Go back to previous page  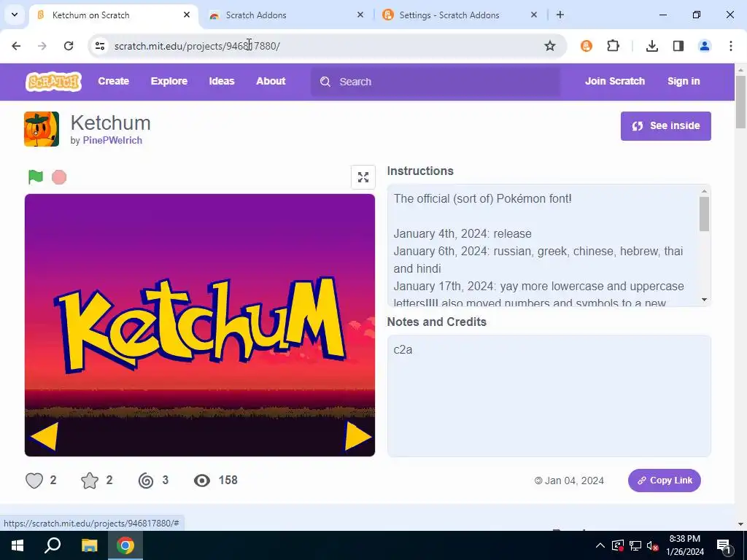(x=16, y=46)
